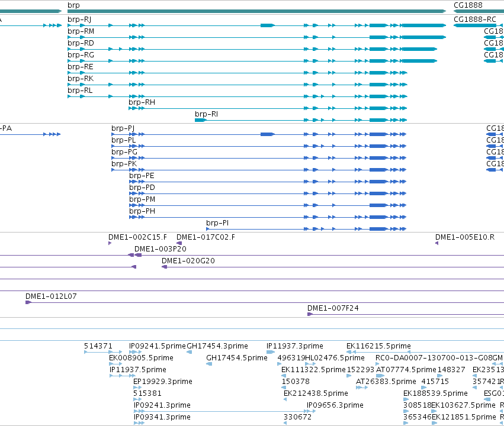504x426 pixels.
Task: Select BAC end label DME1-005E10.R
Action: (x=465, y=237)
